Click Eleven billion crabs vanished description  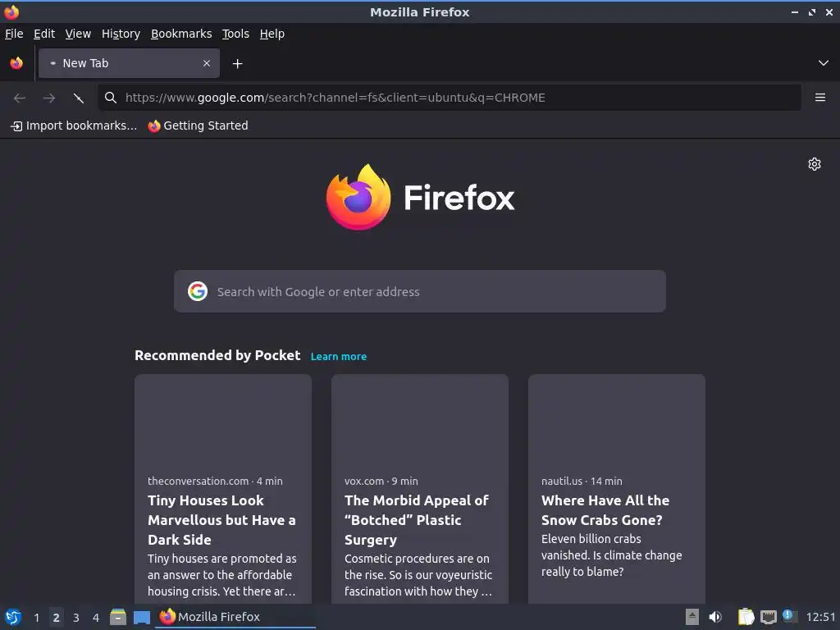[611, 555]
